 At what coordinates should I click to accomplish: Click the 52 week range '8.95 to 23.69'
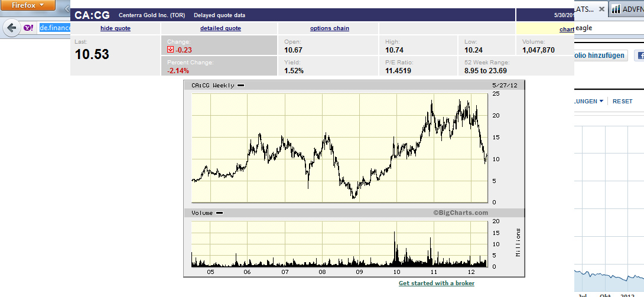(486, 70)
